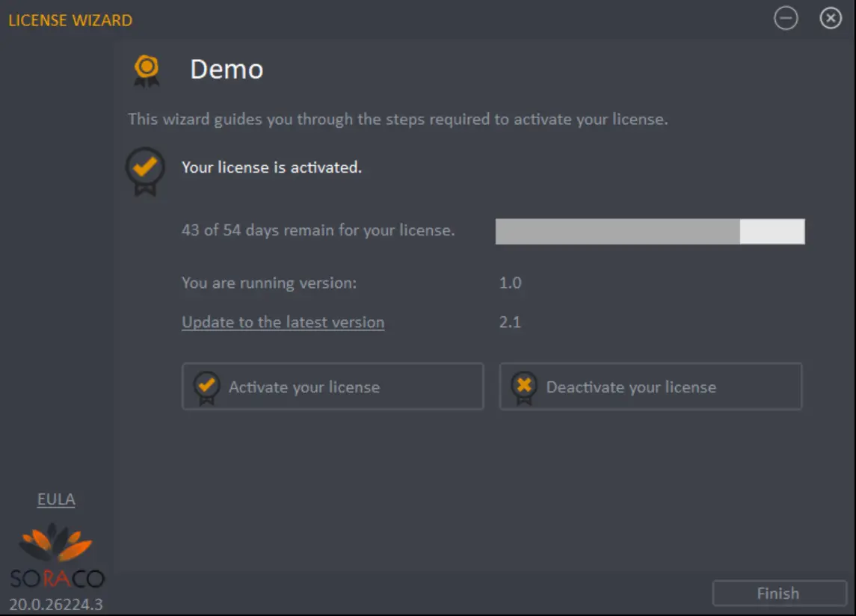Click the latest version value 2.1
The image size is (856, 616).
click(x=510, y=322)
